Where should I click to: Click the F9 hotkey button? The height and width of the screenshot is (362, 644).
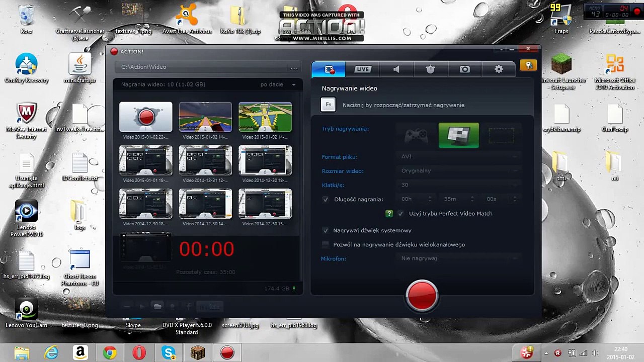328,105
